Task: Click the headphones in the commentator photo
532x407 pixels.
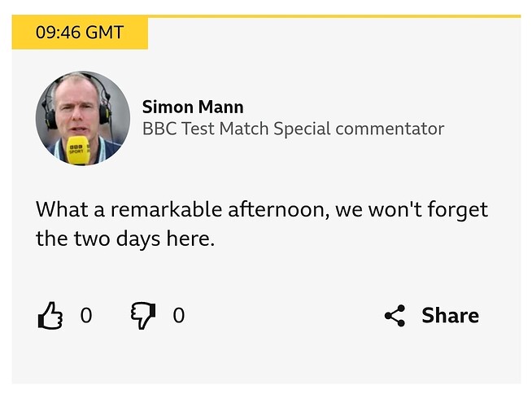Action: (51, 112)
